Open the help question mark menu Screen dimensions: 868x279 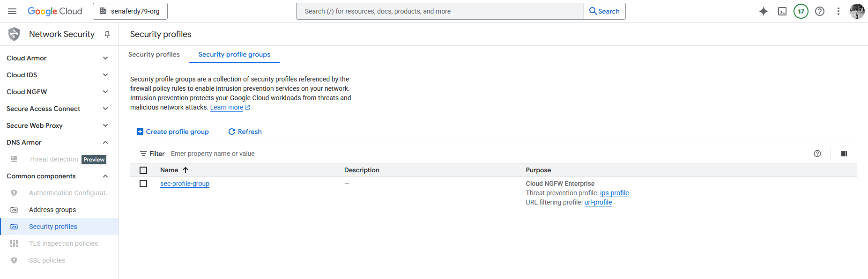(x=819, y=11)
